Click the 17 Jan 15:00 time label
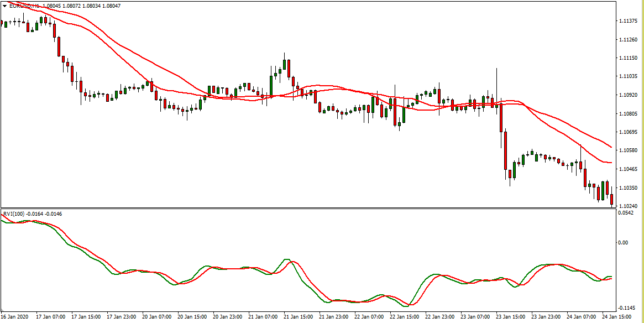Viewport: 644px width, 323px height. [86, 317]
